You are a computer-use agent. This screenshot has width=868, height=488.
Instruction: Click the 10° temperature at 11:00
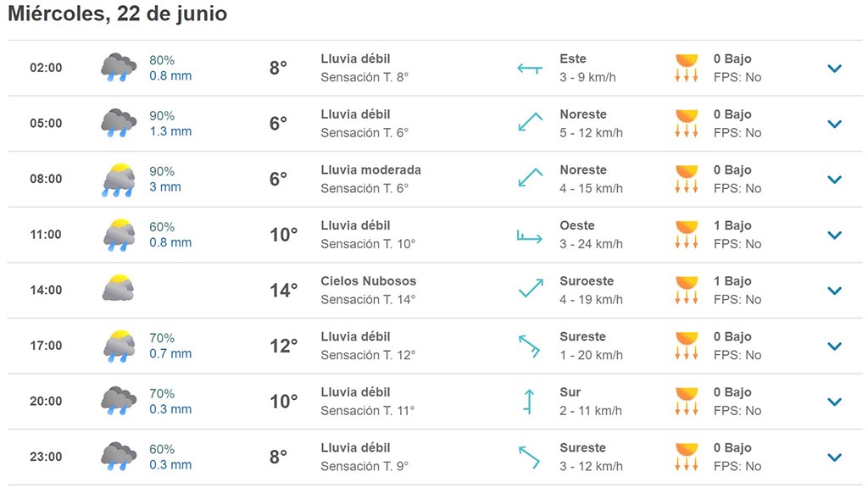point(283,235)
